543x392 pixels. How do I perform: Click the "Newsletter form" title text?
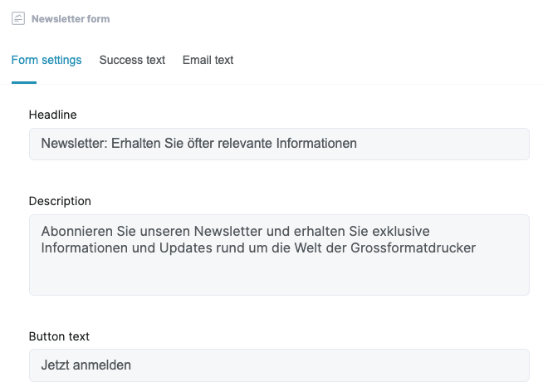click(71, 19)
